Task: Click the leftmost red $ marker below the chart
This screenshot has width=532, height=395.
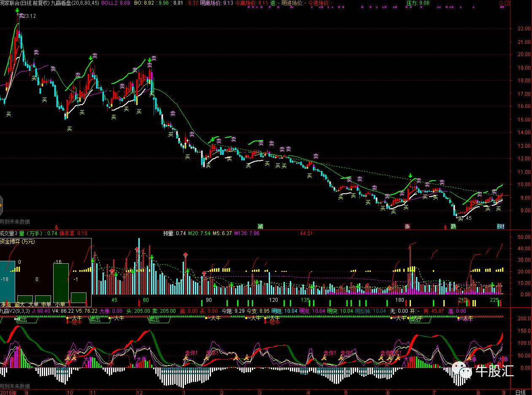Action: 56,227
